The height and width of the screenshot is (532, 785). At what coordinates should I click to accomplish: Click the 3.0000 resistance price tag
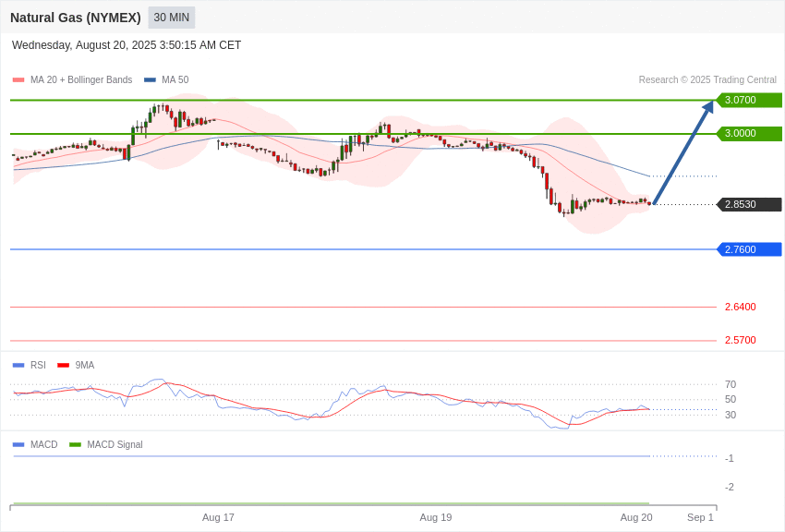[750, 134]
